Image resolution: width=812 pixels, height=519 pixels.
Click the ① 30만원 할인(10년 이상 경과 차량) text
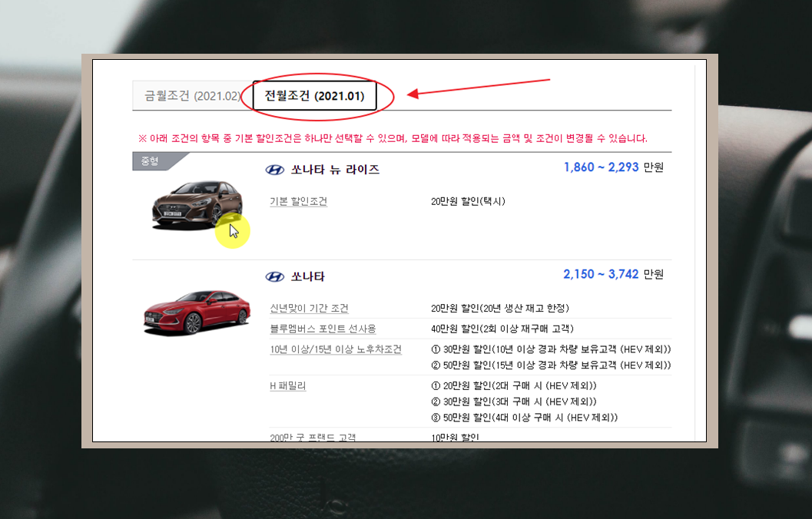click(551, 349)
